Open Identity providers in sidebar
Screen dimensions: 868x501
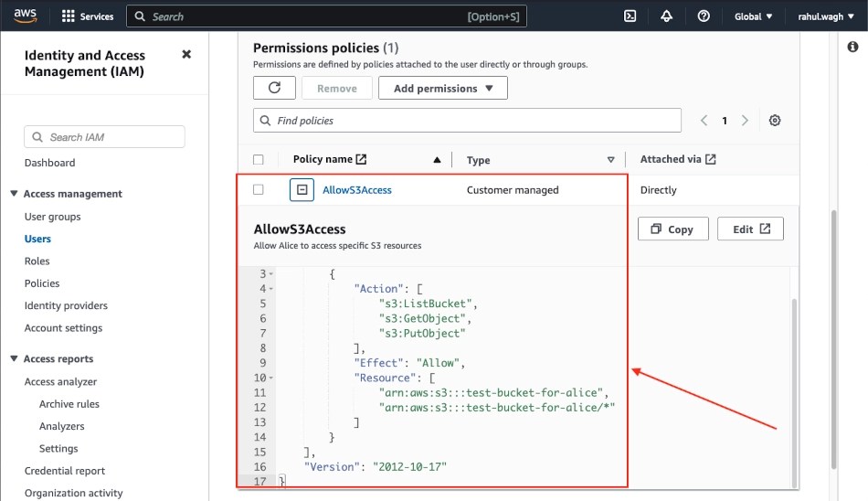66,304
